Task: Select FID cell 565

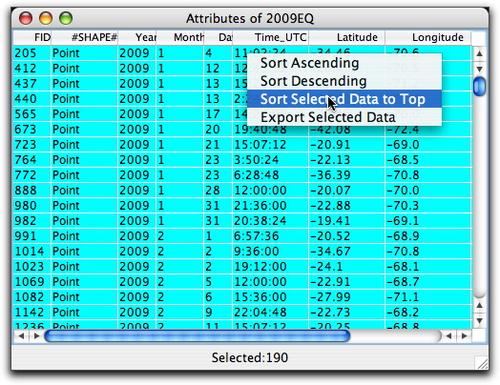Action: pos(32,114)
